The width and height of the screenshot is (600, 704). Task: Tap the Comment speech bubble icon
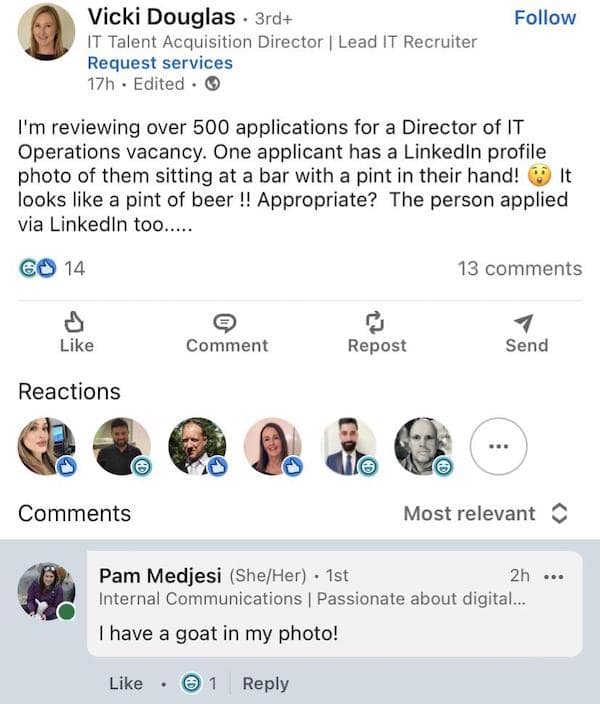[x=226, y=323]
